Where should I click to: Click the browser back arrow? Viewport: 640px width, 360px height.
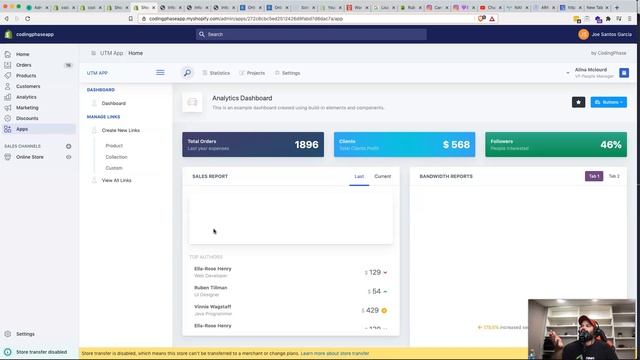(7, 19)
